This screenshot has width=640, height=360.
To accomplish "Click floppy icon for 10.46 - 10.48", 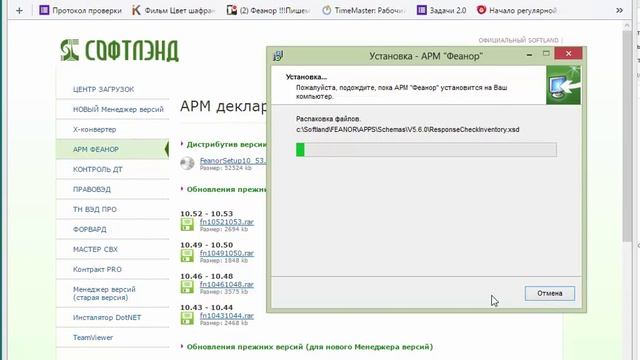I will pyautogui.click(x=187, y=287).
